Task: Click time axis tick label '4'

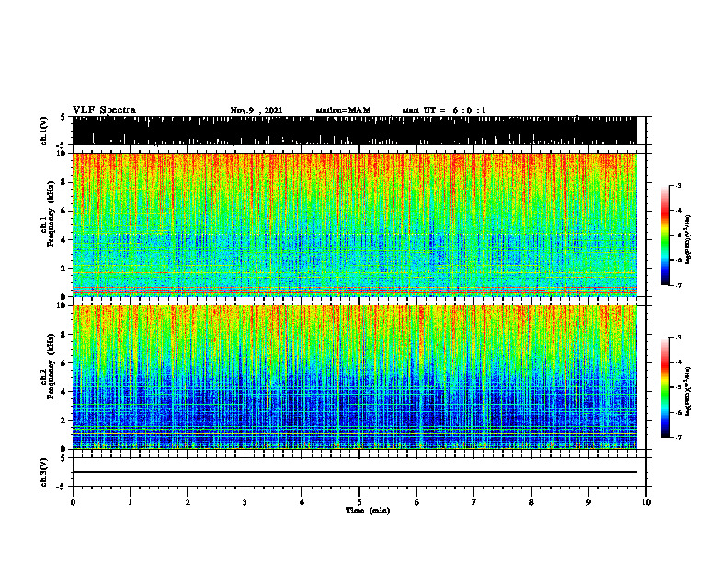Action: click(x=302, y=502)
